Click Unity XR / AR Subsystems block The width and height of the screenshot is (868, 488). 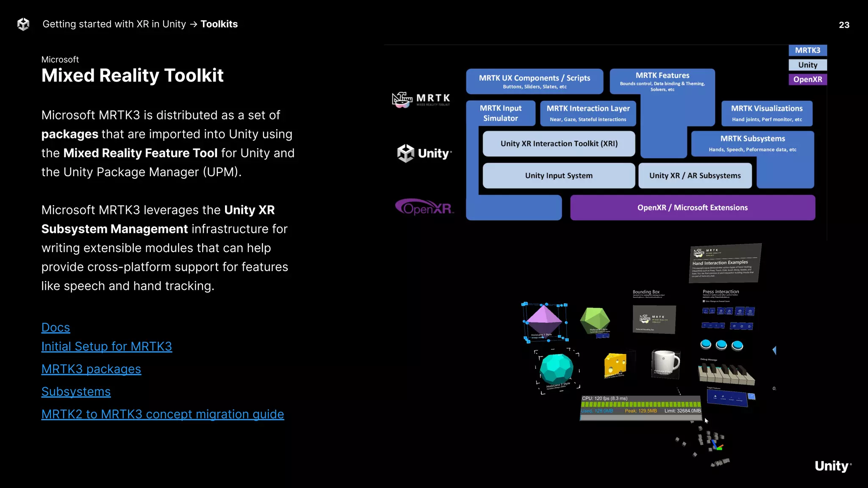point(695,175)
